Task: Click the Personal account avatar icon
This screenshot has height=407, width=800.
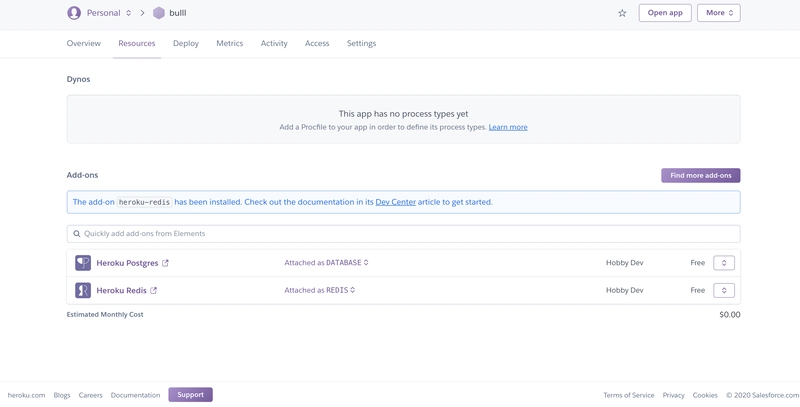Action: 74,13
